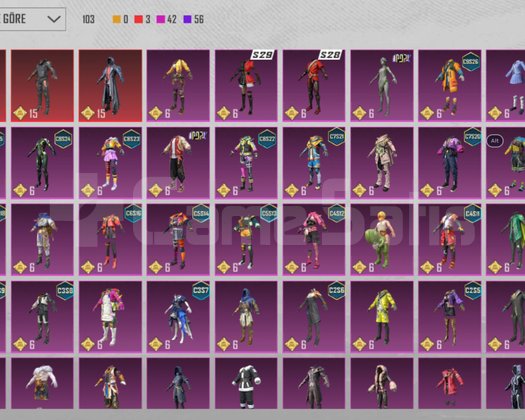Image resolution: width=525 pixels, height=420 pixels.
Task: Click the gold coin icon on first red outfit
Action: (20, 113)
